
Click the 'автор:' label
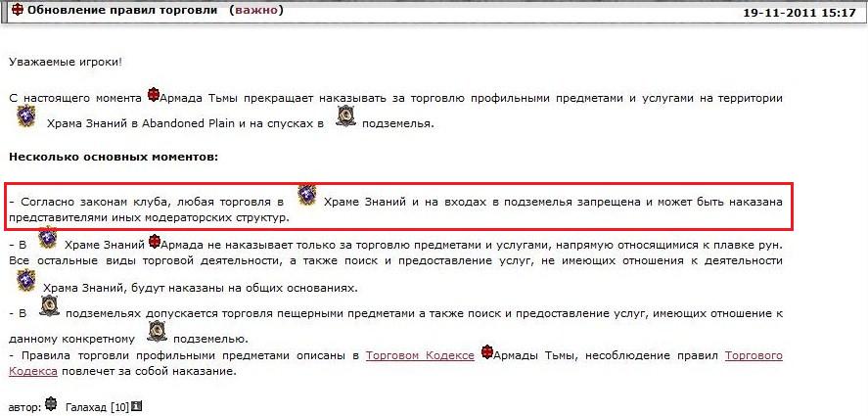click(24, 408)
